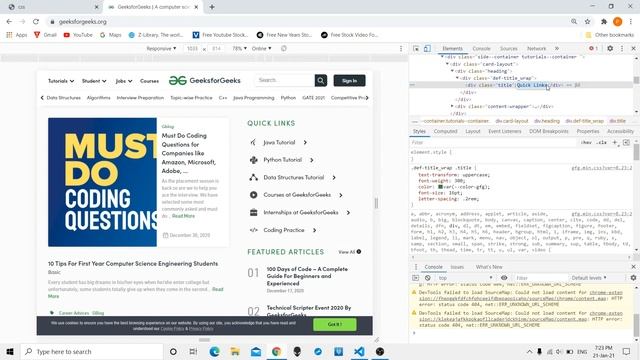
Task: Open the Extensions puzzle icon
Action: (604, 22)
